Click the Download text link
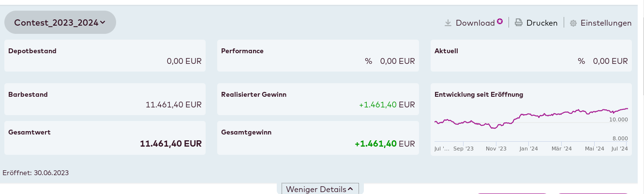Viewport: 644px width, 194px height. 475,23
